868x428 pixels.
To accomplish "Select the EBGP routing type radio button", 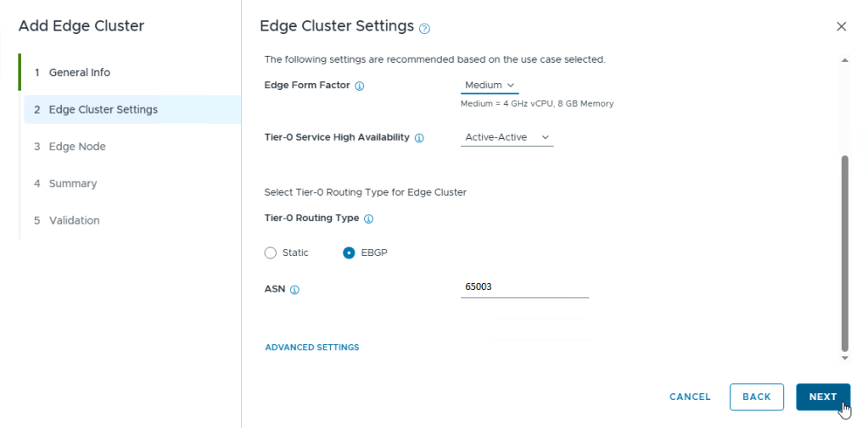I will (x=349, y=253).
